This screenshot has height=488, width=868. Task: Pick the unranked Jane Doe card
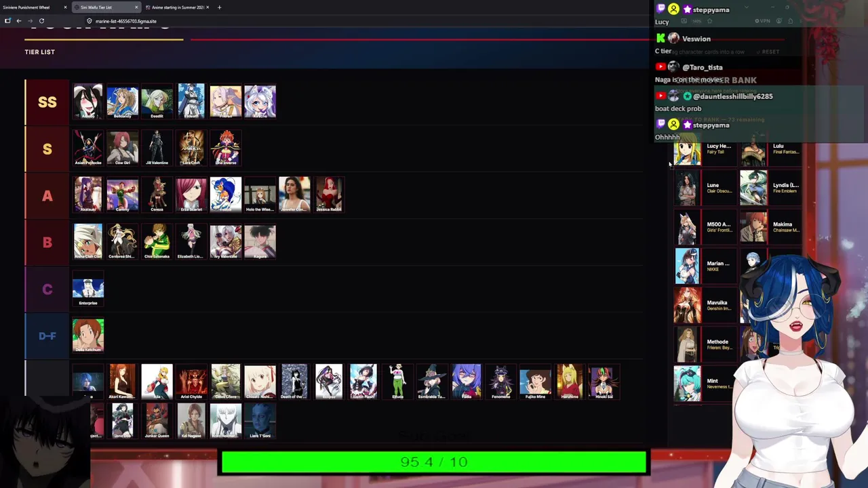[x=123, y=422]
